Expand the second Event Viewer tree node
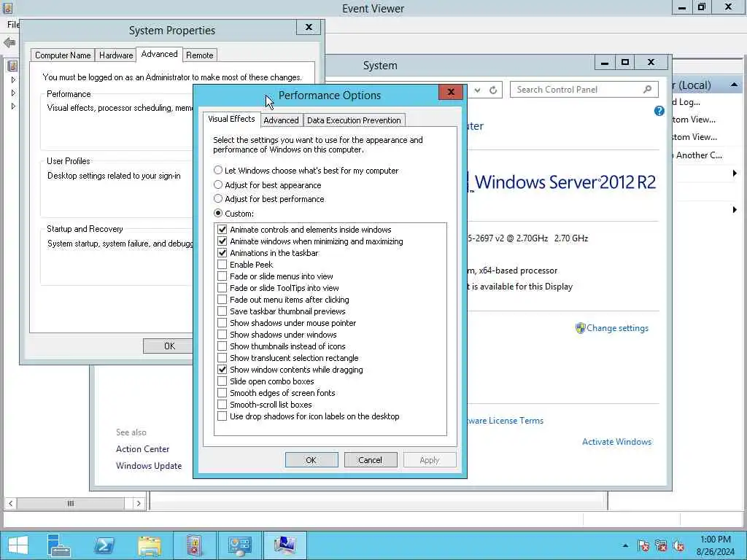The height and width of the screenshot is (560, 747). point(13,93)
